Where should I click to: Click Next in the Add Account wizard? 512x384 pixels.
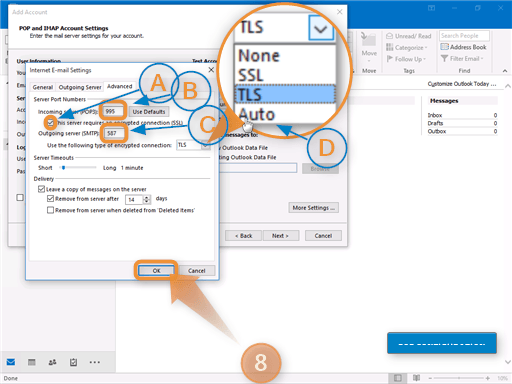tap(281, 236)
